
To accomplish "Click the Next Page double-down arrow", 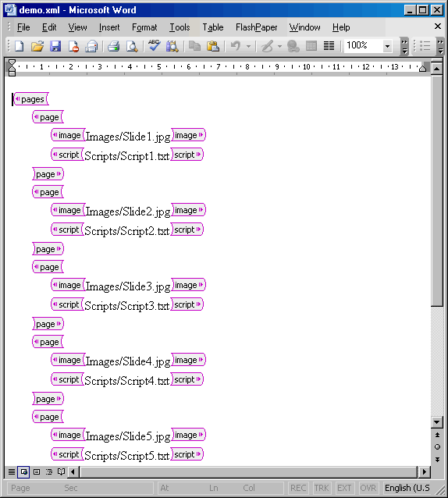I will point(437,460).
